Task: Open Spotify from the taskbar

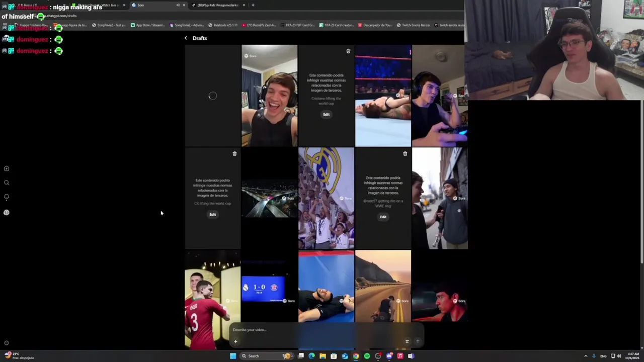Action: coord(367,356)
